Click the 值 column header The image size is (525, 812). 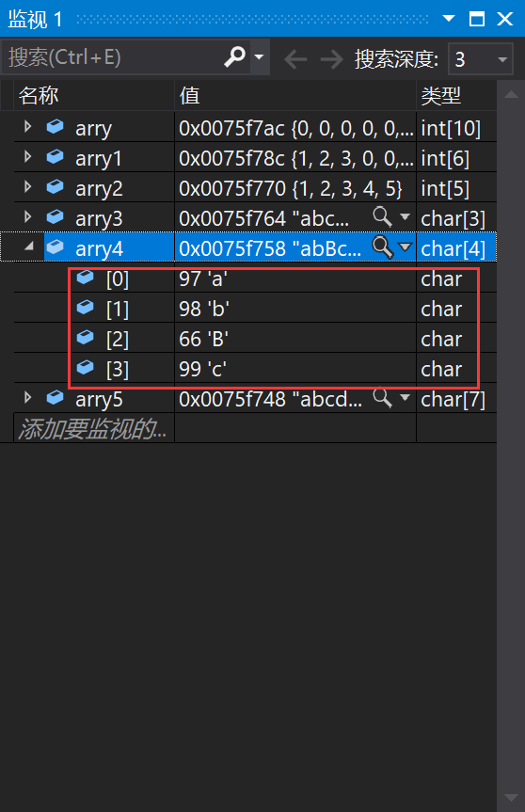click(295, 95)
